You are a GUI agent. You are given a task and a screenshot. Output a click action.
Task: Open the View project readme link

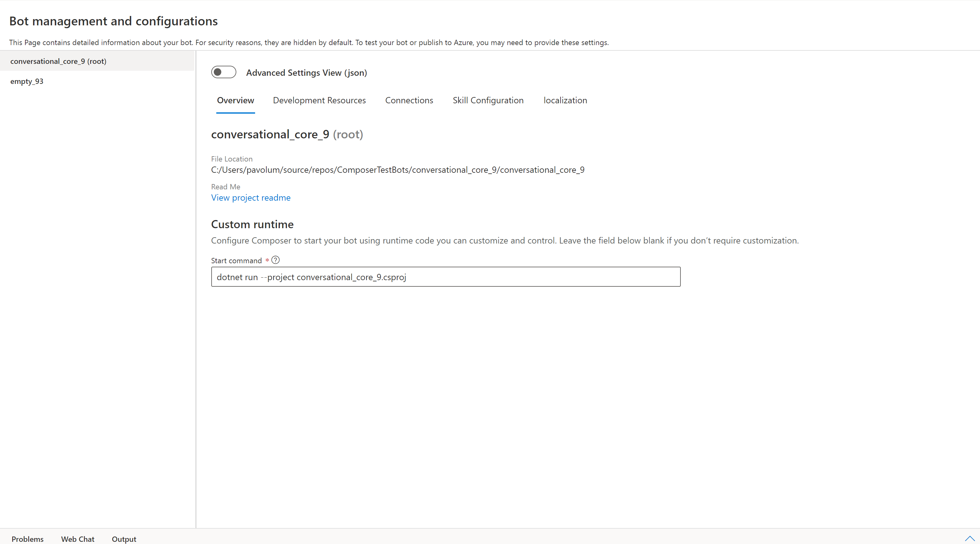pos(251,198)
